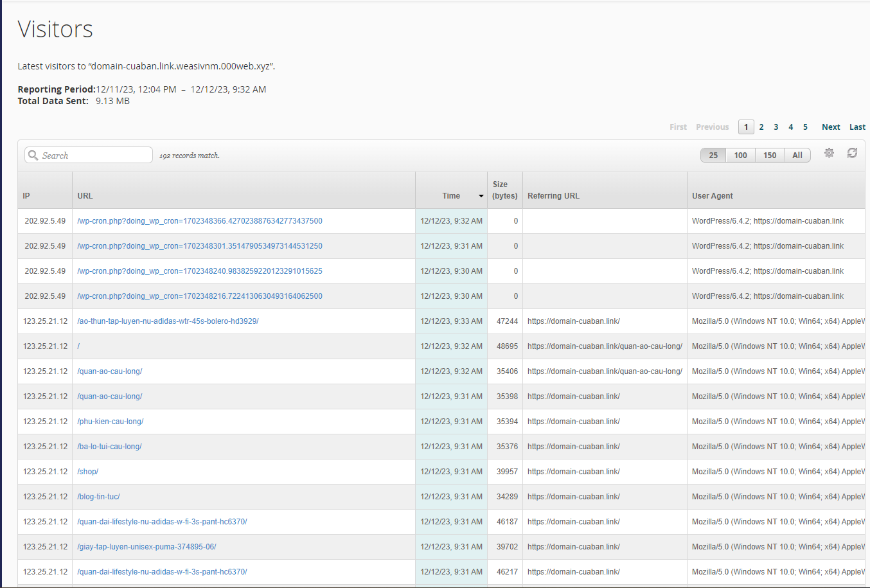Click the size value 39702
Screen dimensions: 870x588
(x=507, y=547)
